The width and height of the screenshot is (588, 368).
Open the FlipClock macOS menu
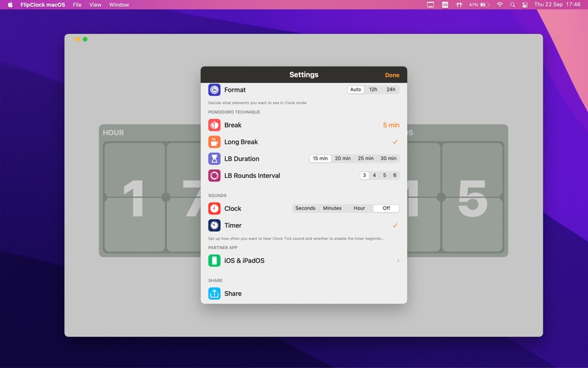[x=43, y=5]
